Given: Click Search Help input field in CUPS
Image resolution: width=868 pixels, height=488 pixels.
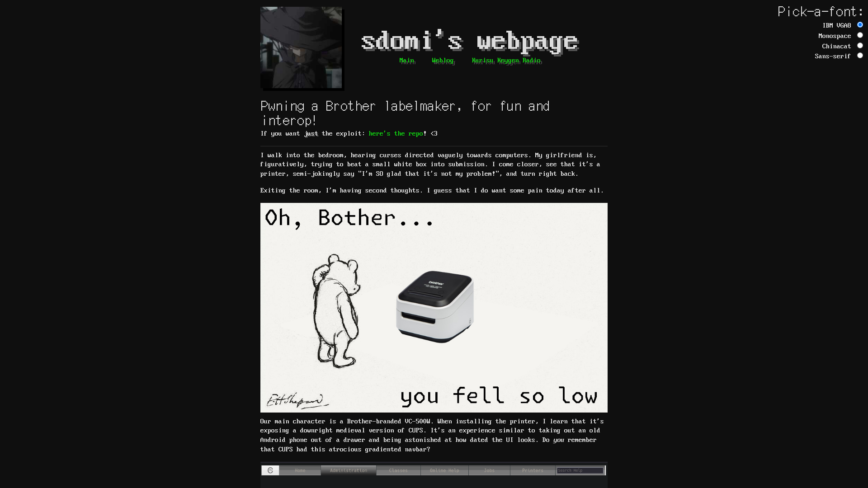Looking at the screenshot, I should 580,470.
